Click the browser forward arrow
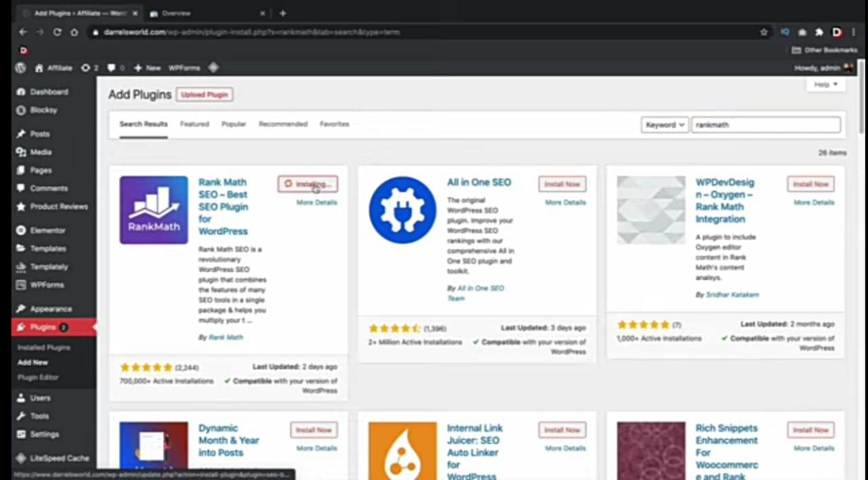The image size is (868, 480). [x=40, y=32]
